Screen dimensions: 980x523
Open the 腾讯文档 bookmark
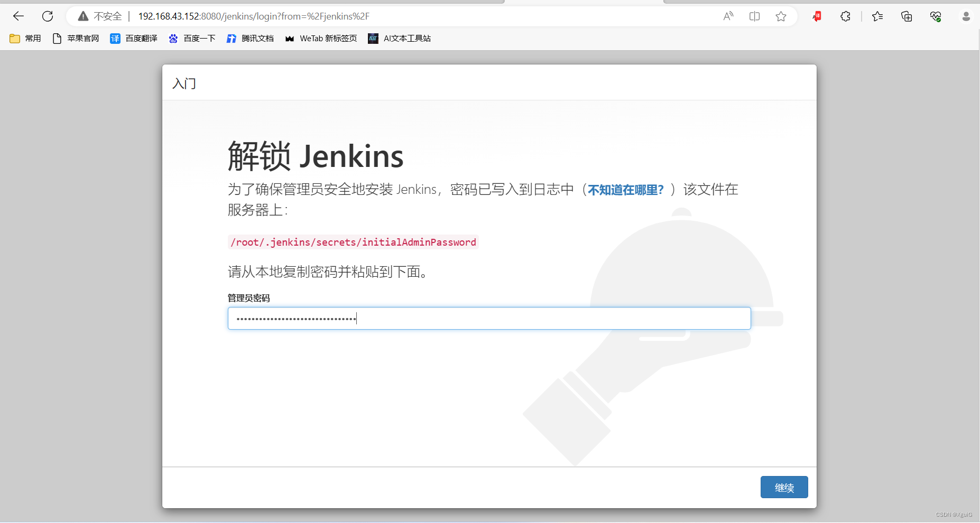(250, 38)
